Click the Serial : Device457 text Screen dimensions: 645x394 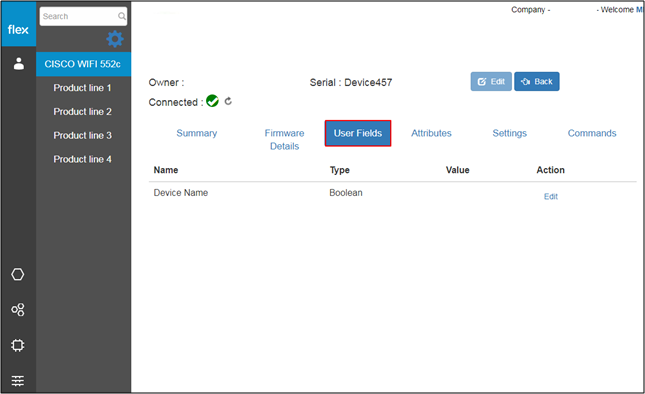pos(351,82)
